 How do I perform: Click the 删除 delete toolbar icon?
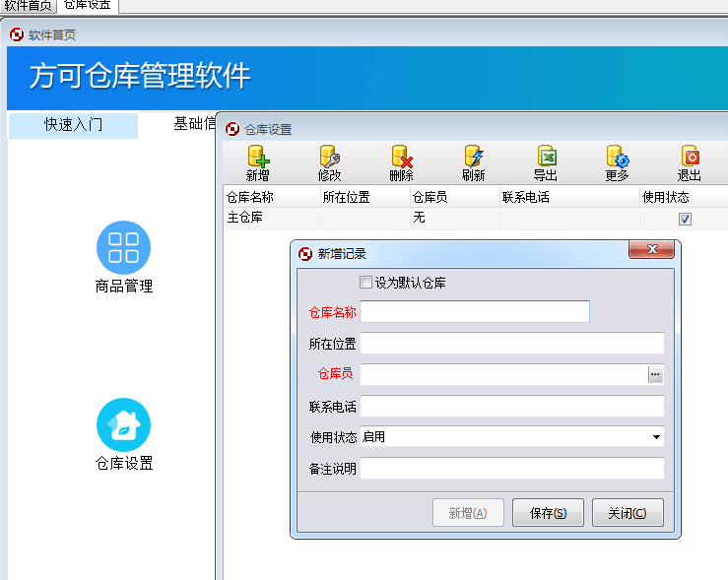tap(402, 162)
